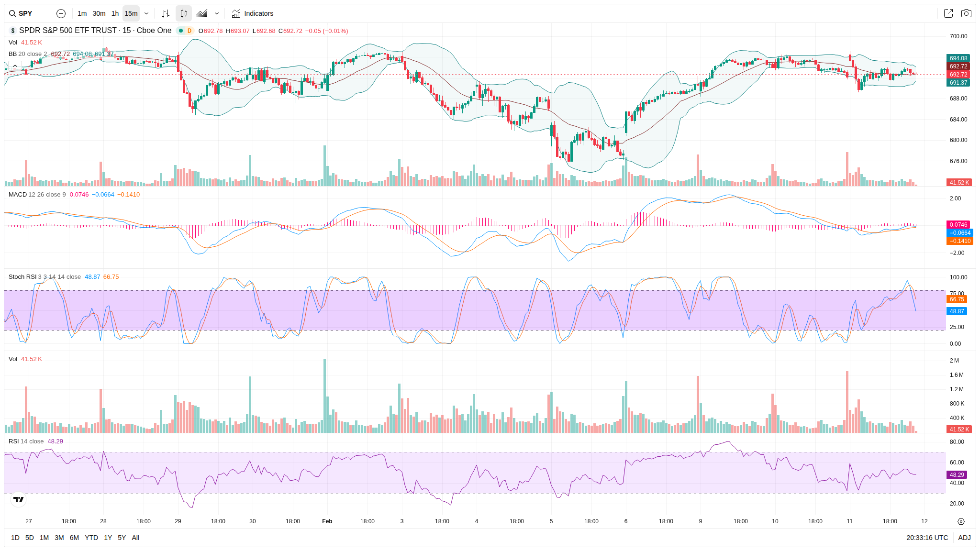Click the SPY symbol search magnifier icon
The height and width of the screenshot is (551, 980).
pos(12,13)
